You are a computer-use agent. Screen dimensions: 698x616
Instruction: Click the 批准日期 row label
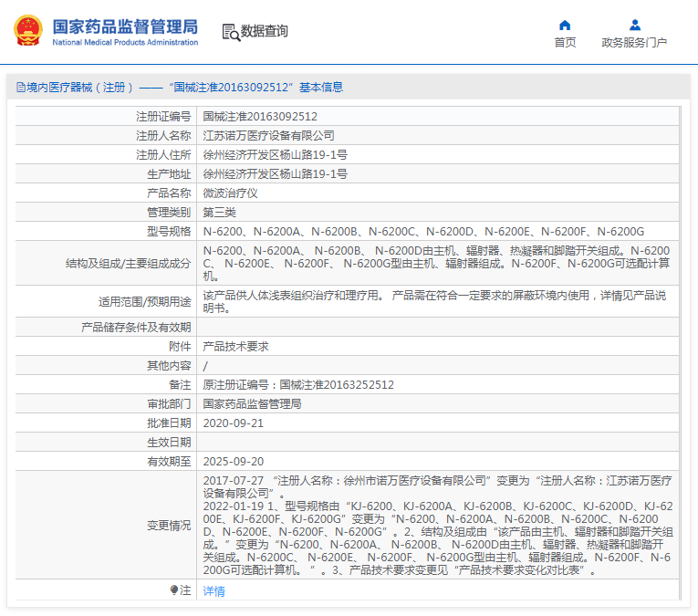point(169,423)
